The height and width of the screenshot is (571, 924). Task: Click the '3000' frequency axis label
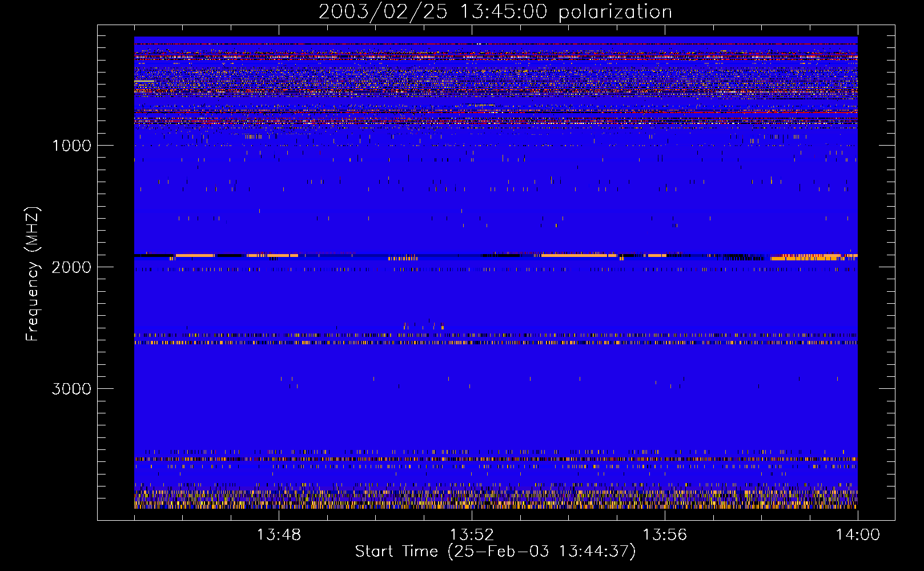71,389
